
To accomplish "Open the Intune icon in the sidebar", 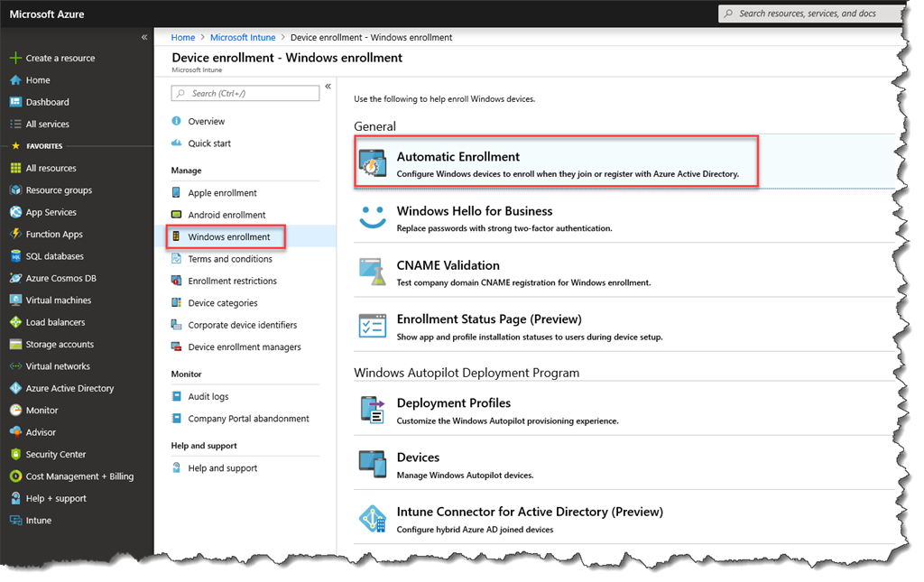I will tap(16, 520).
